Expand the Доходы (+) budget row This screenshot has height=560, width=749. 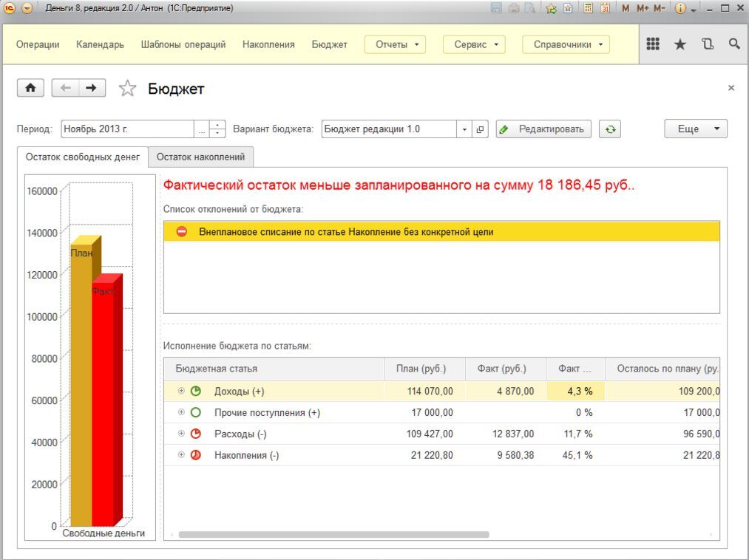(x=181, y=391)
